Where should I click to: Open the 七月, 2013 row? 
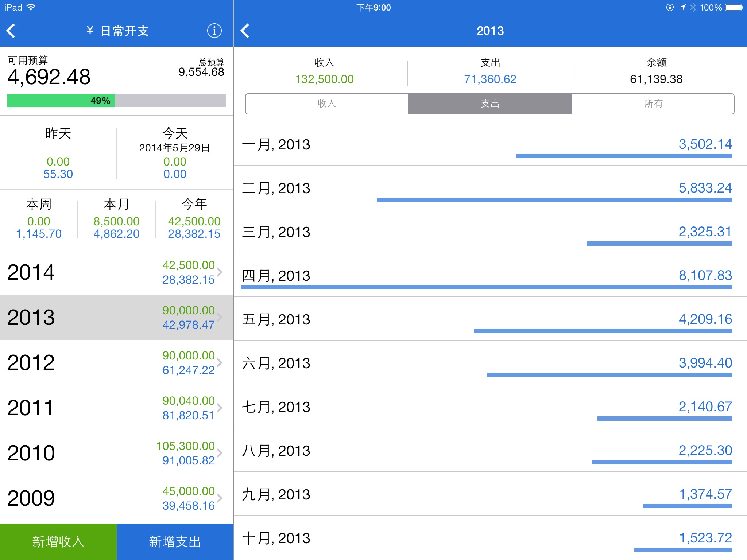[x=490, y=407]
